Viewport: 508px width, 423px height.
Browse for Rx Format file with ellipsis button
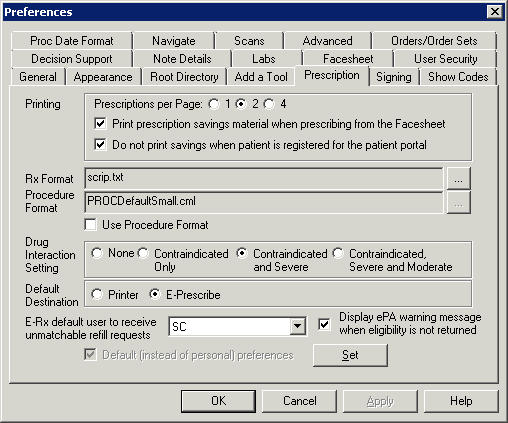458,178
